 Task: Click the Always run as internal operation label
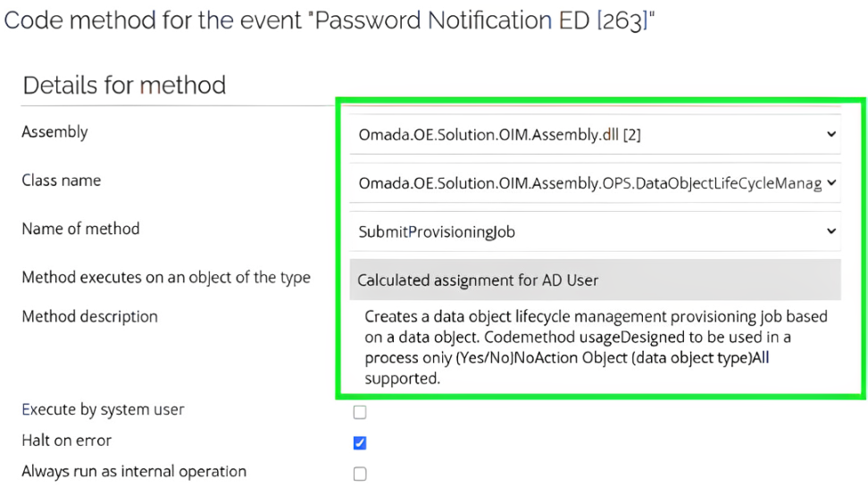point(134,471)
